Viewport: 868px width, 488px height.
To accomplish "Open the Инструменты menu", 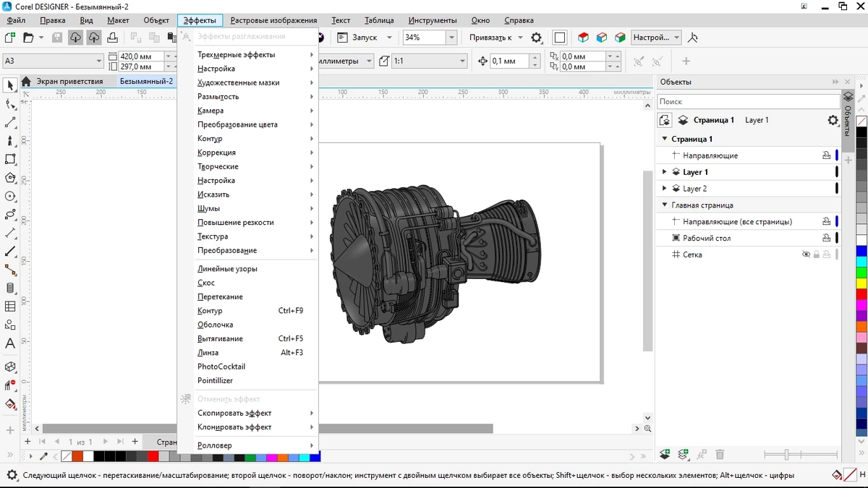I will click(x=433, y=20).
